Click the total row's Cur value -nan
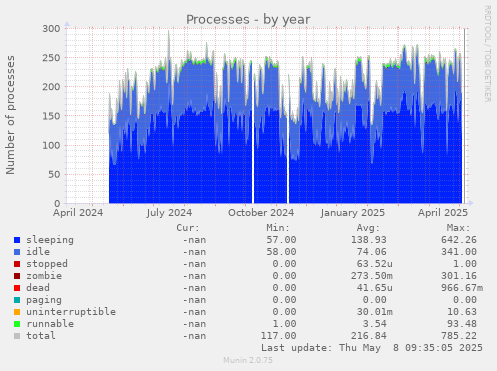The height and width of the screenshot is (371, 497). tap(194, 336)
